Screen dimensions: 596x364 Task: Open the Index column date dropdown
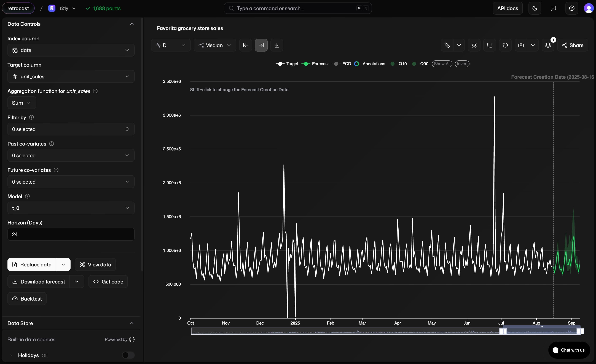[71, 50]
